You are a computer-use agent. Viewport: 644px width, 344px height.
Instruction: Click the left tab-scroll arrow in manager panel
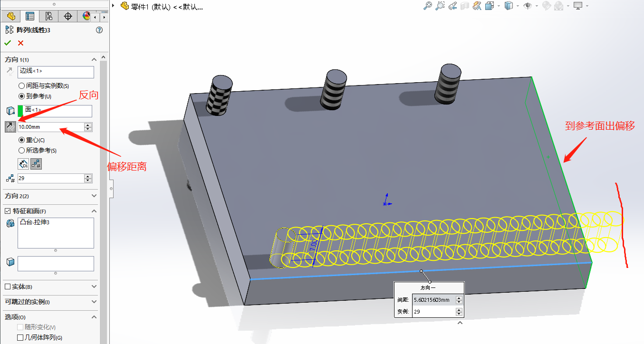tap(96, 17)
